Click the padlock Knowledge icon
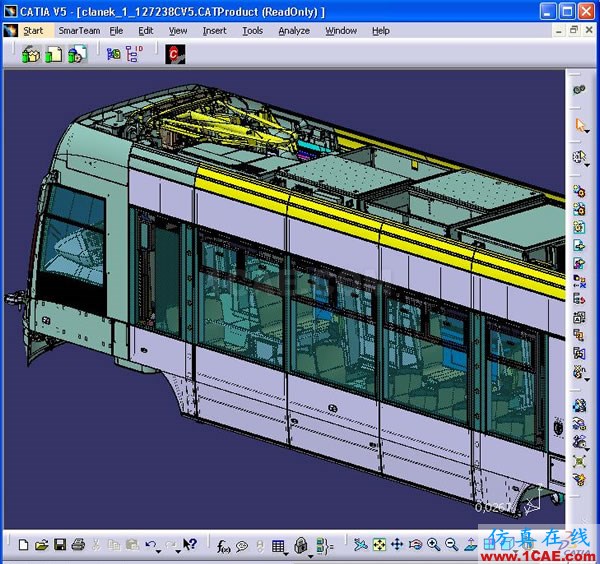This screenshot has width=600, height=564. [x=301, y=545]
